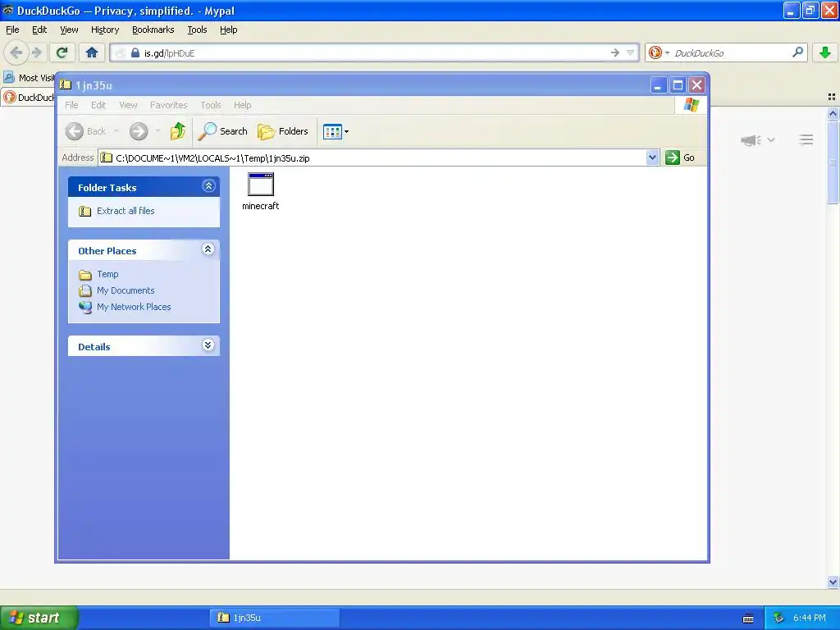Click Mypal forward arrow button
Image resolution: width=840 pixels, height=630 pixels.
click(37, 52)
